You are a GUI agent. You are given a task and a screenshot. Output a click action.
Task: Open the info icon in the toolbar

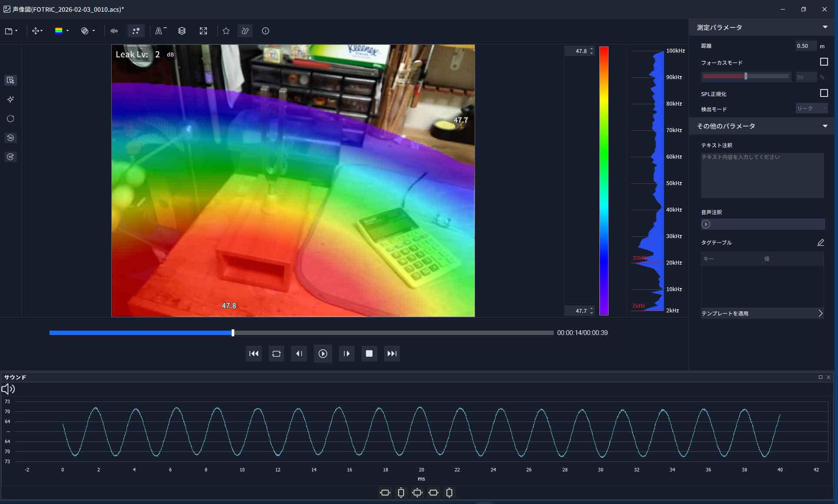point(266,31)
